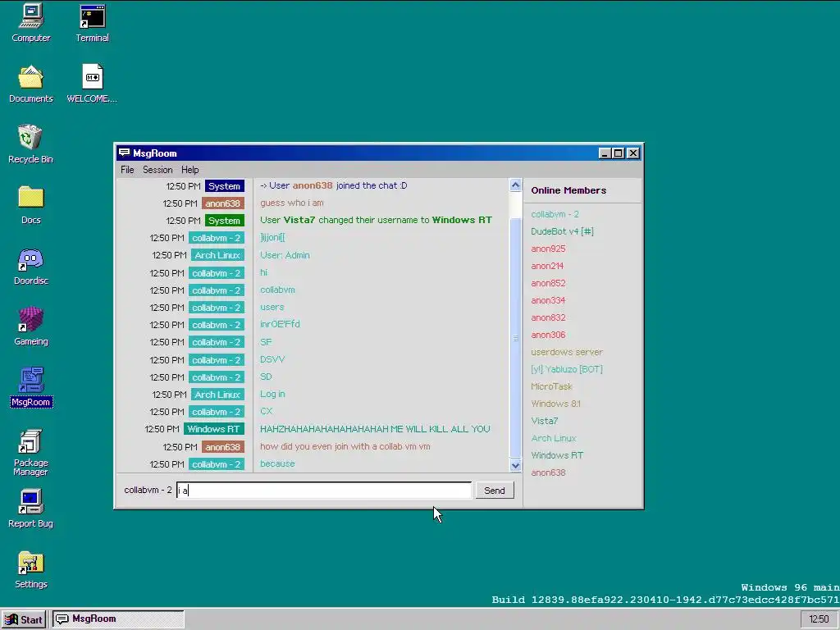
Task: Select anon852 in Online Members
Action: tap(548, 283)
